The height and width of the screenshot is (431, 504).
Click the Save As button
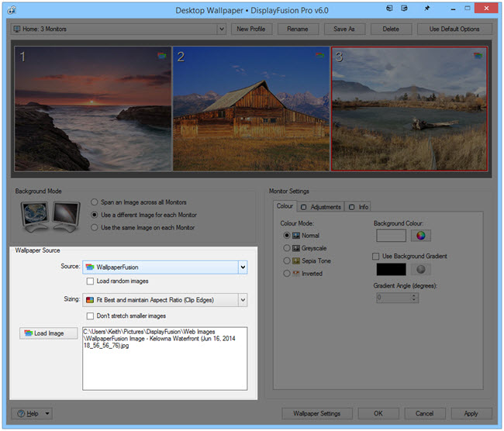pyautogui.click(x=344, y=29)
